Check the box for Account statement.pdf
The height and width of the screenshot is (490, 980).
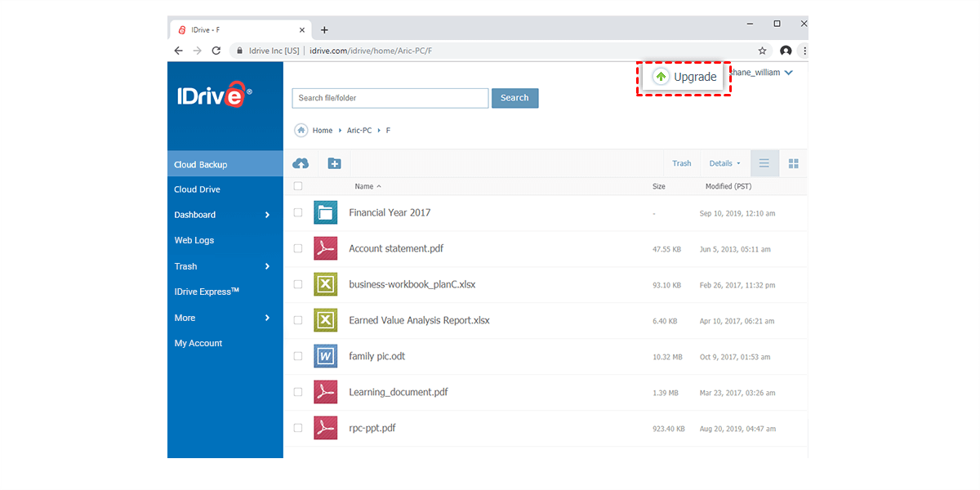coord(298,248)
